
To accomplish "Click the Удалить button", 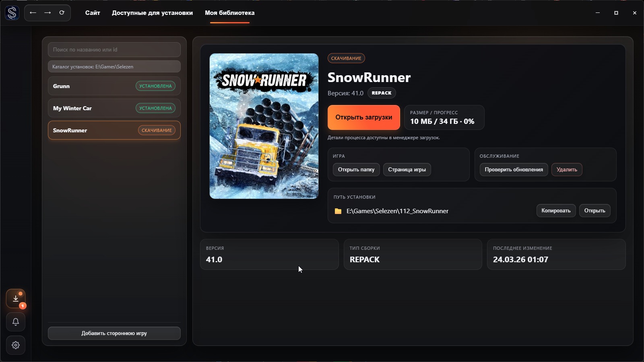I will (x=567, y=169).
